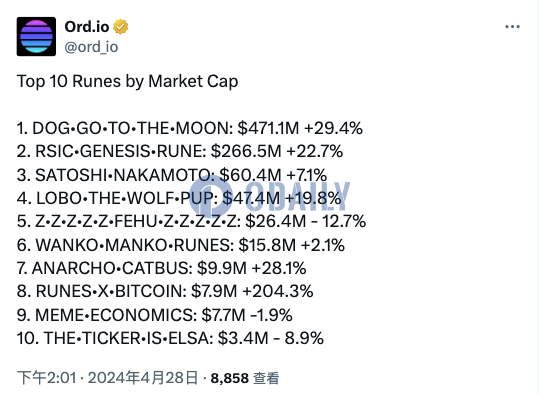
Task: Click the gold verified badge
Action: coord(121,27)
